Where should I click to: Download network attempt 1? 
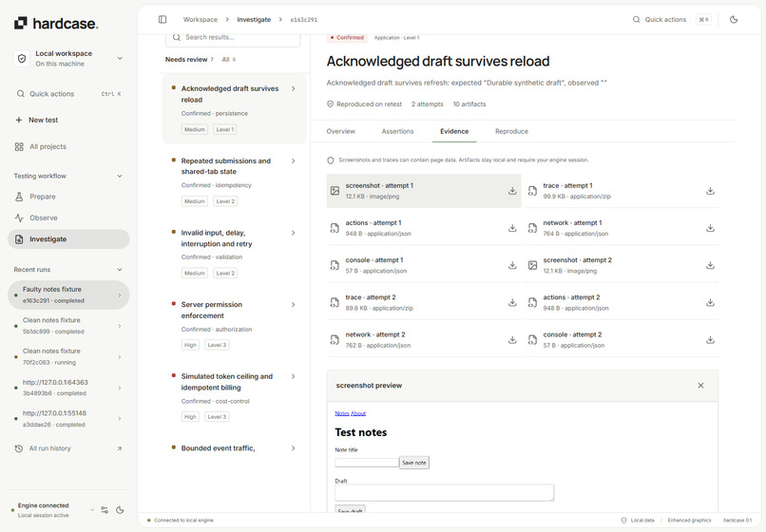(x=710, y=228)
